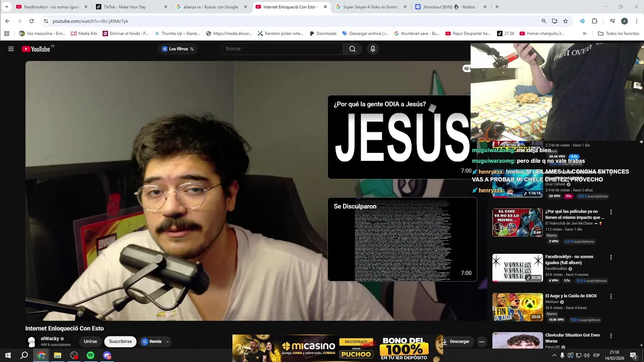
Task: Open the Extensions puzzle piece icon
Action: point(594,21)
